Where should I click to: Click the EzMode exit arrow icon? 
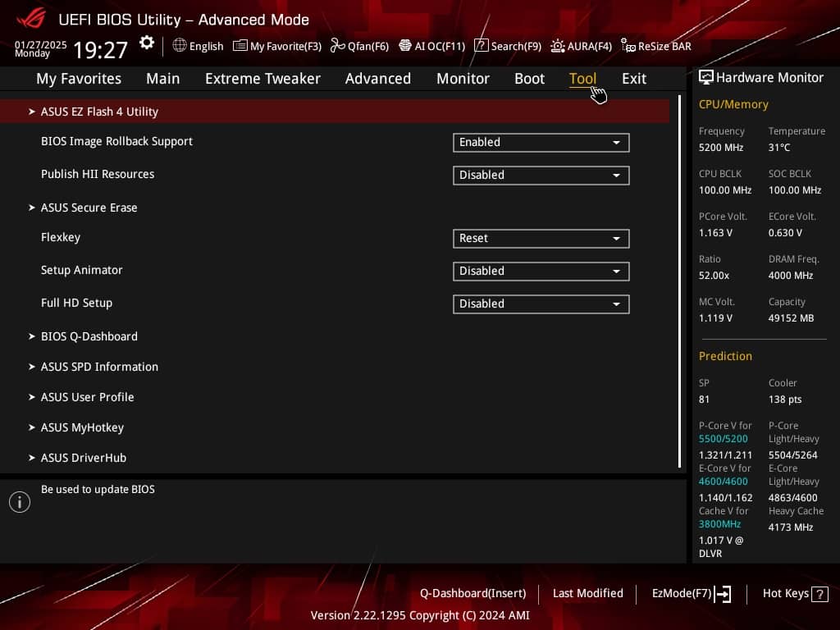[x=724, y=594]
